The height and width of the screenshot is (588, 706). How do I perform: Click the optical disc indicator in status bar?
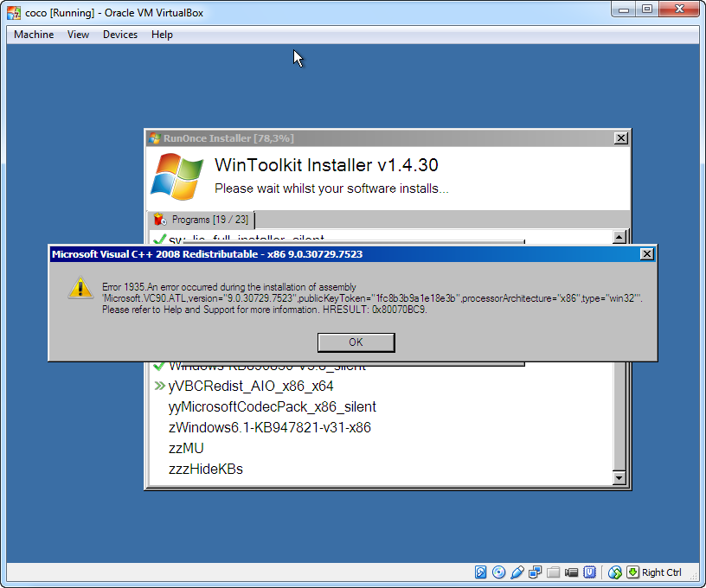click(x=499, y=572)
